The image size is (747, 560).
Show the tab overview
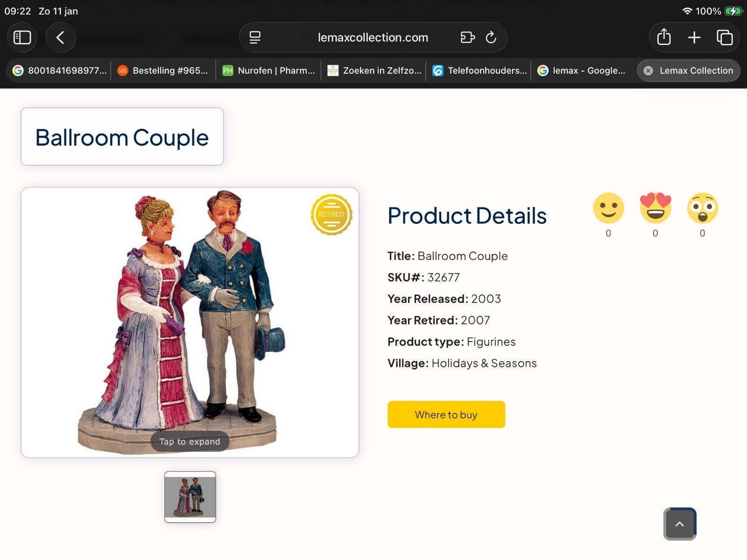[x=725, y=37]
